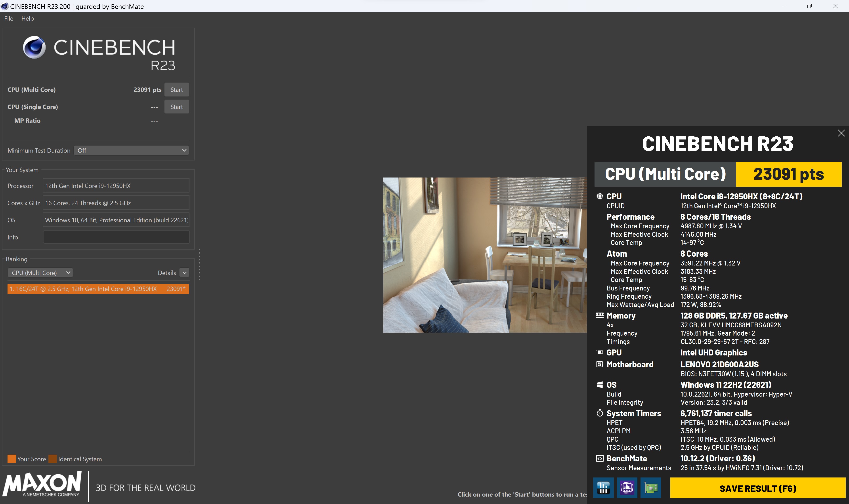Click 'HPET64, 19.2 MHz, 0.003 ms (Precise)'
This screenshot has height=504, width=849.
pos(734,423)
